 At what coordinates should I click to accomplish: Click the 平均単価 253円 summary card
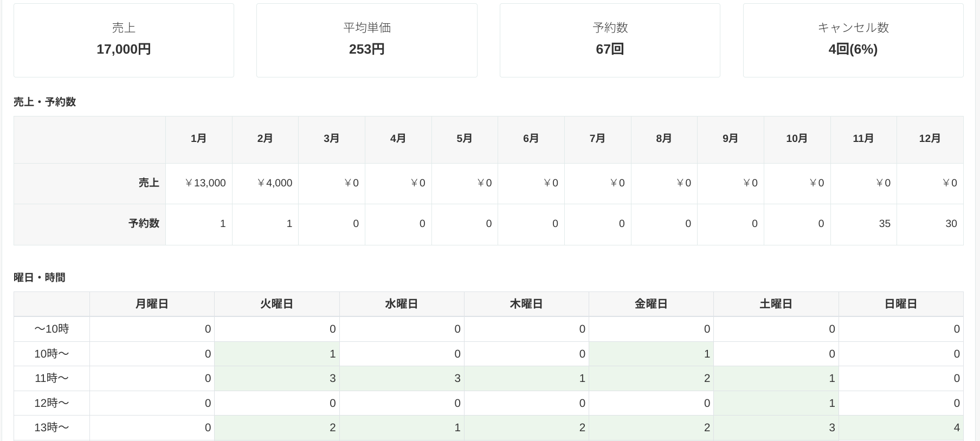[366, 40]
